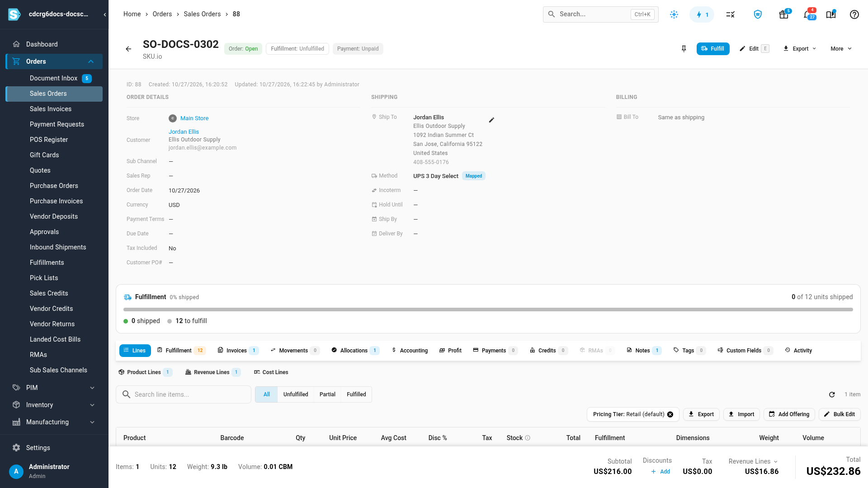This screenshot has height=488, width=868.
Task: Click the blue Fulfill button
Action: (713, 49)
